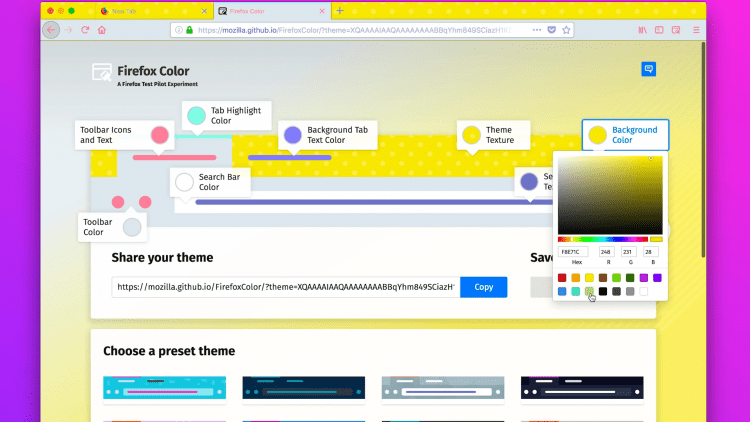This screenshot has height=422, width=750.
Task: Choose the white color swatch
Action: 644,291
